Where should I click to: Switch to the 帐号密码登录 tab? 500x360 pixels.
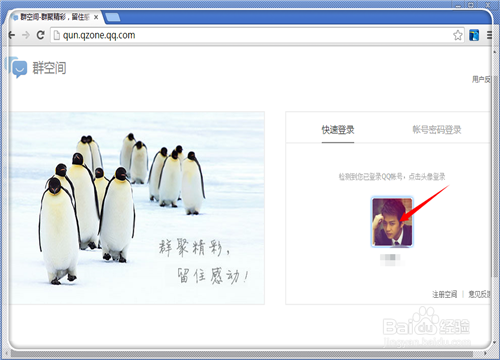(x=437, y=130)
